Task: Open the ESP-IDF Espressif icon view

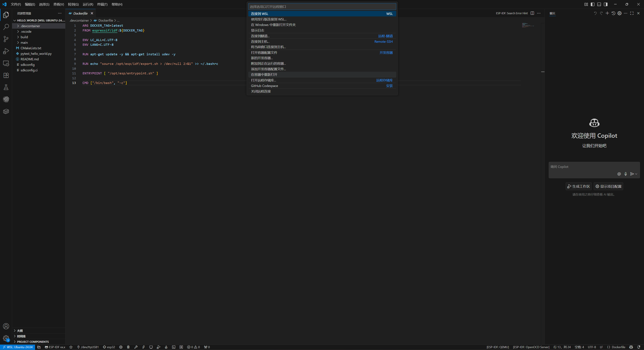Action: coord(6,99)
